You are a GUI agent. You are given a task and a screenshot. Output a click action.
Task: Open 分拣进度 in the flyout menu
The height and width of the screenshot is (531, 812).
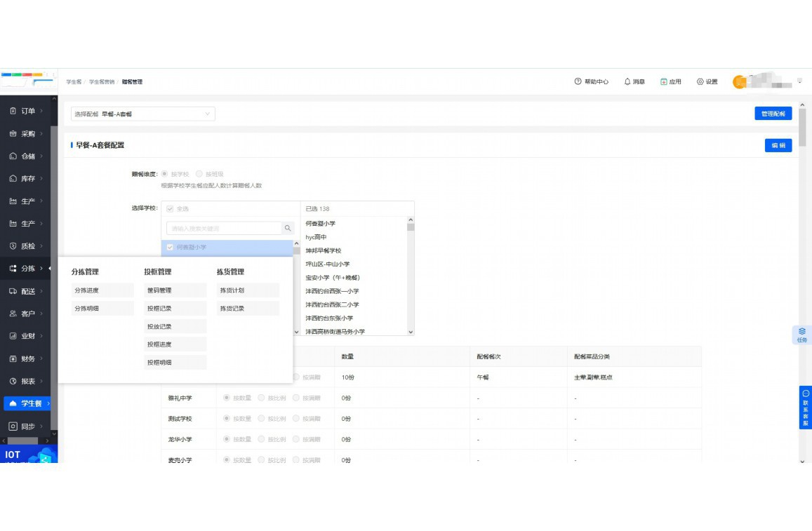(102, 290)
